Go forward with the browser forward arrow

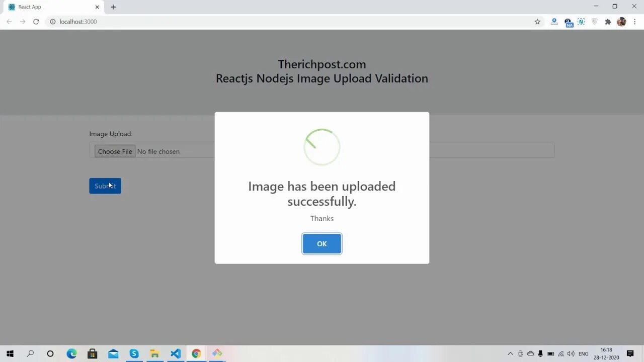tap(23, 22)
